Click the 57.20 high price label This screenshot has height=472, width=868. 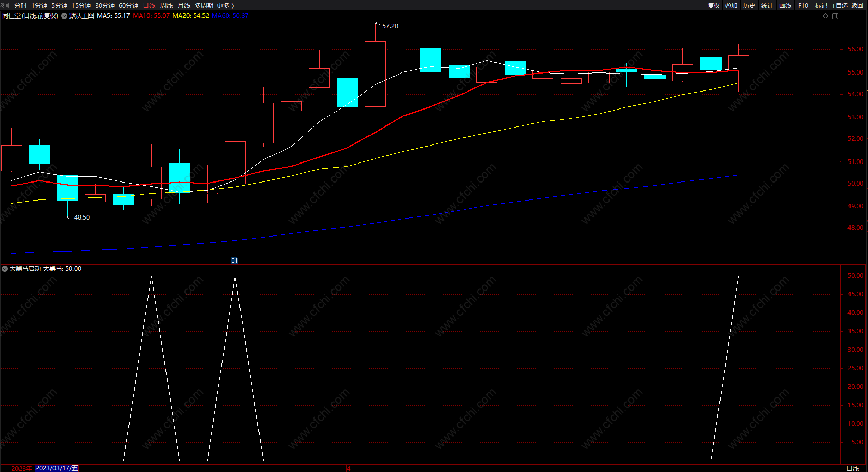tap(390, 26)
